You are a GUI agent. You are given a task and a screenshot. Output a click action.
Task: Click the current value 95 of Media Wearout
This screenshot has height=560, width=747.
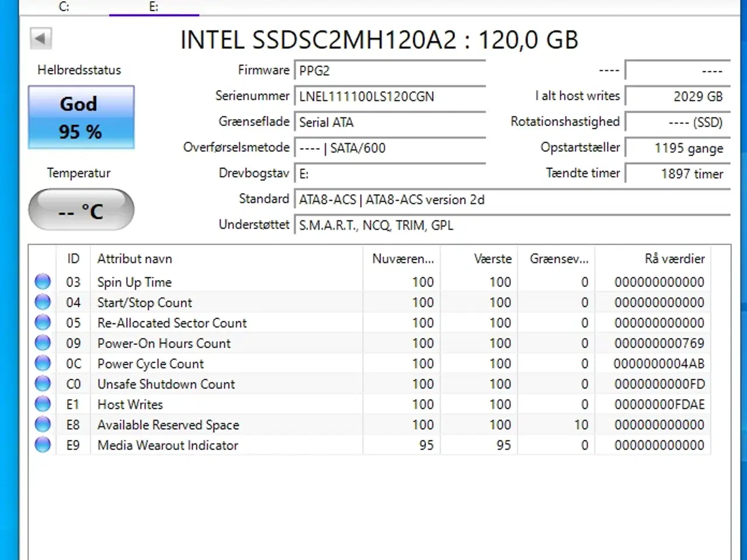pos(426,445)
